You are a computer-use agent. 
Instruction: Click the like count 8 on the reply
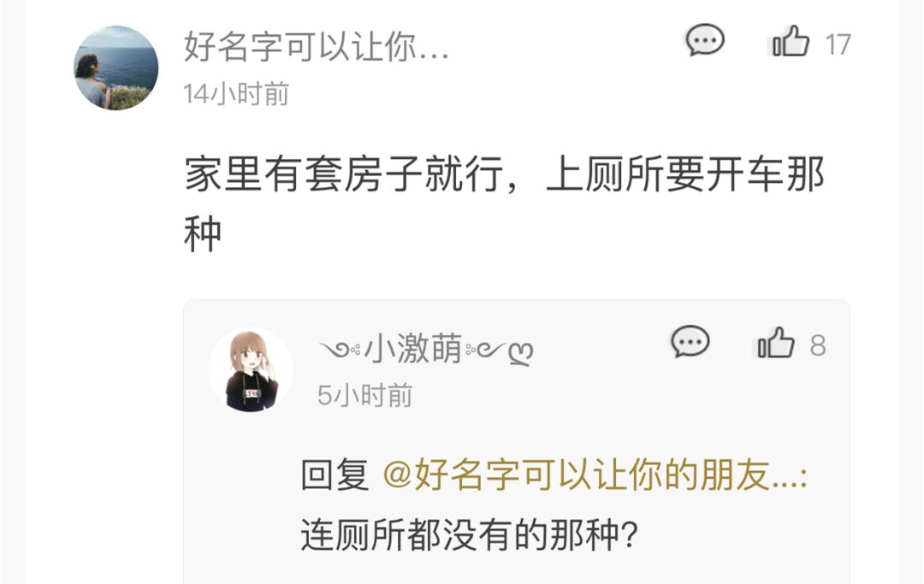tap(818, 345)
